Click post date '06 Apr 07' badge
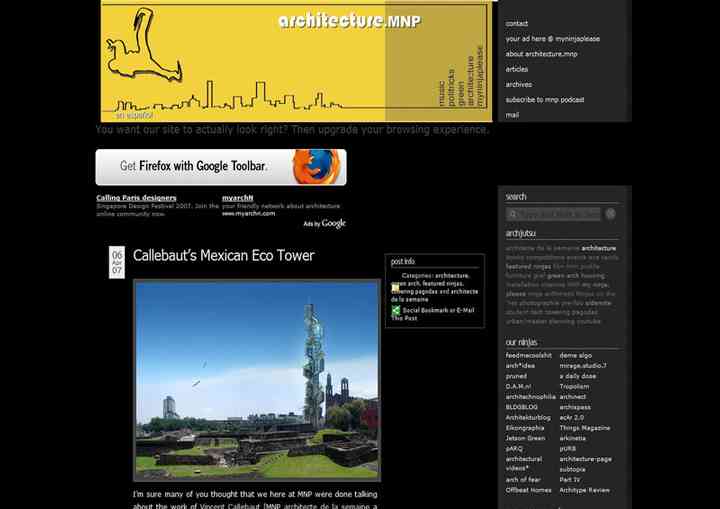Image resolution: width=720 pixels, height=509 pixels. click(117, 262)
